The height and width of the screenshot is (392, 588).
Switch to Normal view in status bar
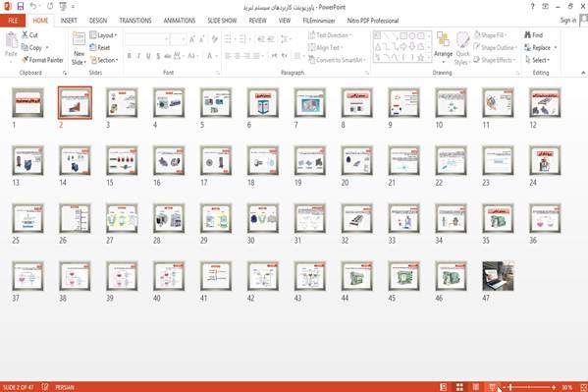coord(444,387)
